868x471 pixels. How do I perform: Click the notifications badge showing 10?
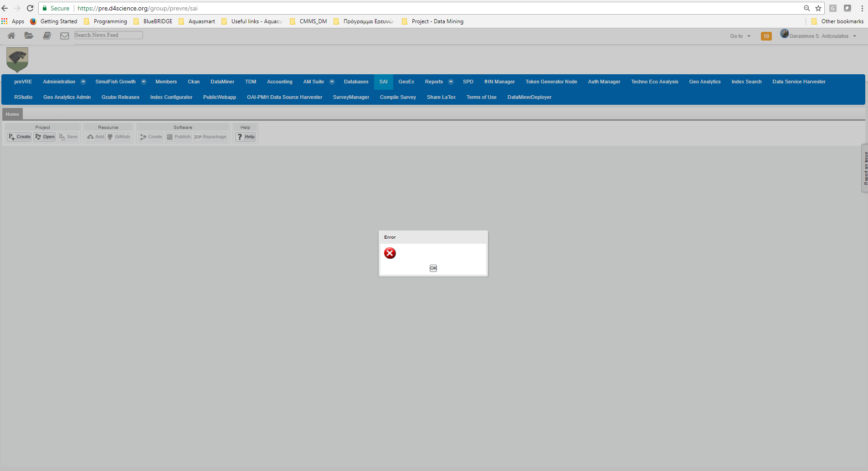tap(766, 36)
